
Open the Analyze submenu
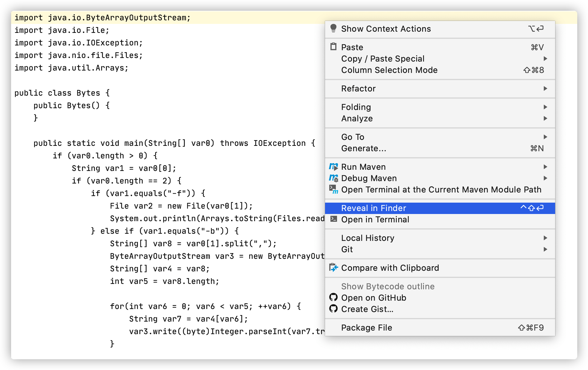tap(357, 118)
